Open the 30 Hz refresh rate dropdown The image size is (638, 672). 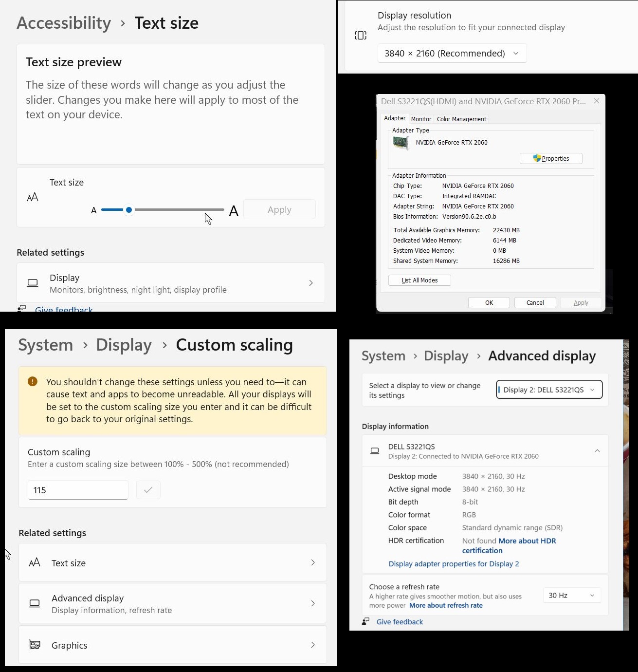coord(571,595)
